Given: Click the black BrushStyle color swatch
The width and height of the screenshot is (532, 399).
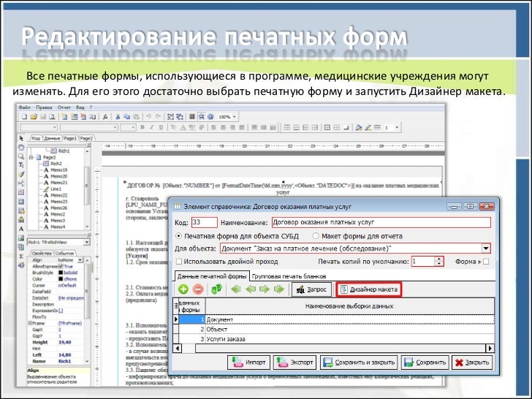Looking at the screenshot, I should 61,273.
